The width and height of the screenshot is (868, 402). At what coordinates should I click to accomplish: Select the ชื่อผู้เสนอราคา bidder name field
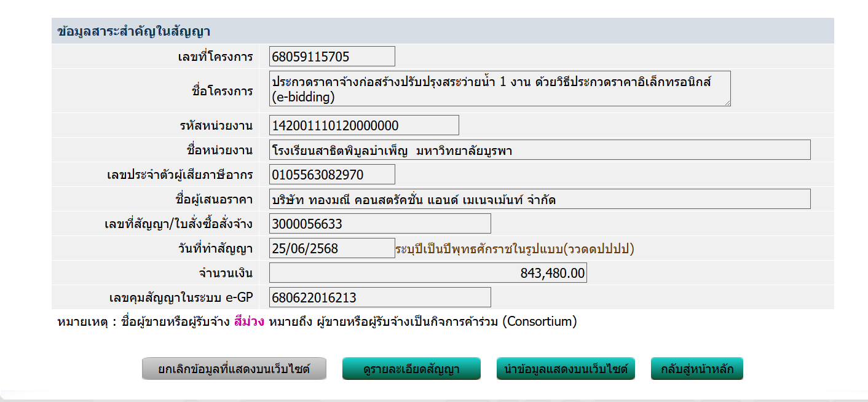pyautogui.click(x=540, y=199)
